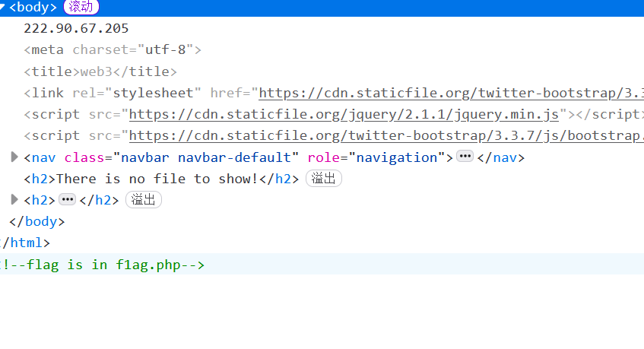Select the closing body tag
Viewport: 644px width, 349px height.
click(x=37, y=221)
